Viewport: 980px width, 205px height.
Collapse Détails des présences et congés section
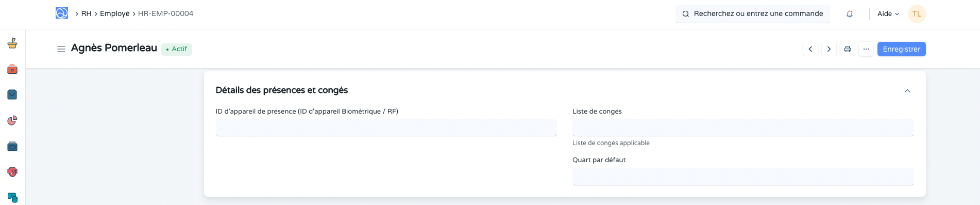(907, 91)
